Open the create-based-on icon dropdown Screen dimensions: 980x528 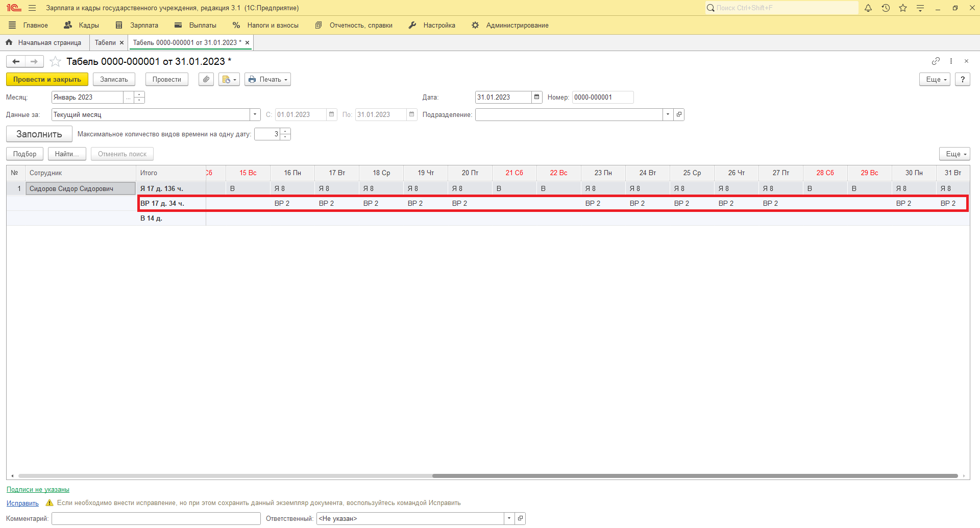point(229,80)
